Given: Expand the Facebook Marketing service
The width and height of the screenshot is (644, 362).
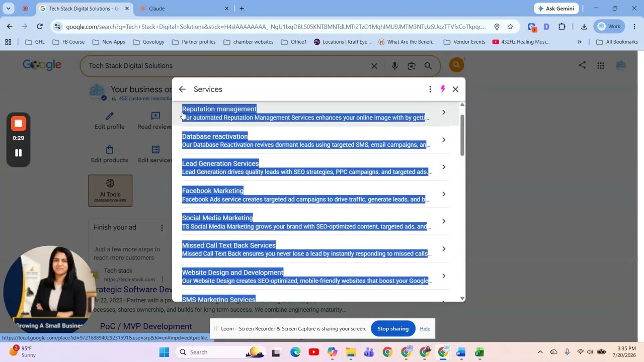Looking at the screenshot, I should [443, 194].
